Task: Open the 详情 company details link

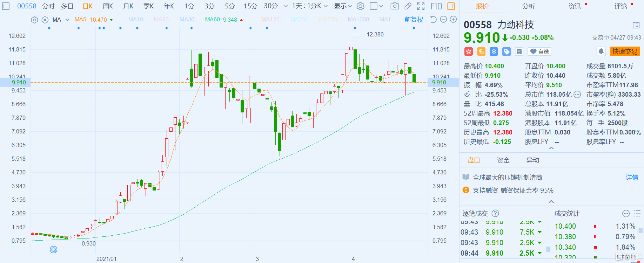Action: pos(632,178)
